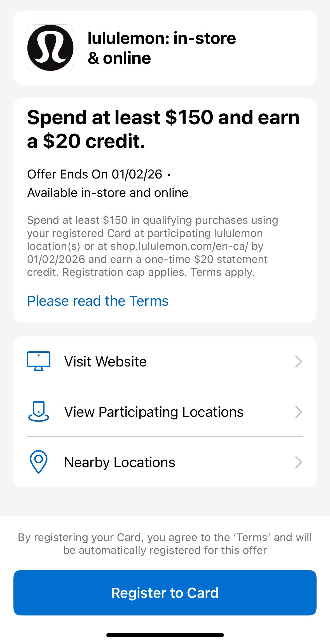Tap the chevron beside Nearby Locations

[x=298, y=462]
